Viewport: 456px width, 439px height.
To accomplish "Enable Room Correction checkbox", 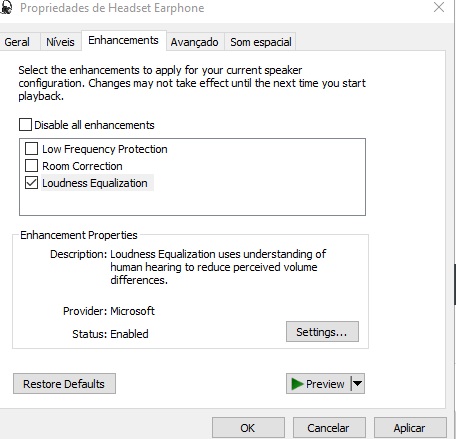I will click(x=31, y=165).
